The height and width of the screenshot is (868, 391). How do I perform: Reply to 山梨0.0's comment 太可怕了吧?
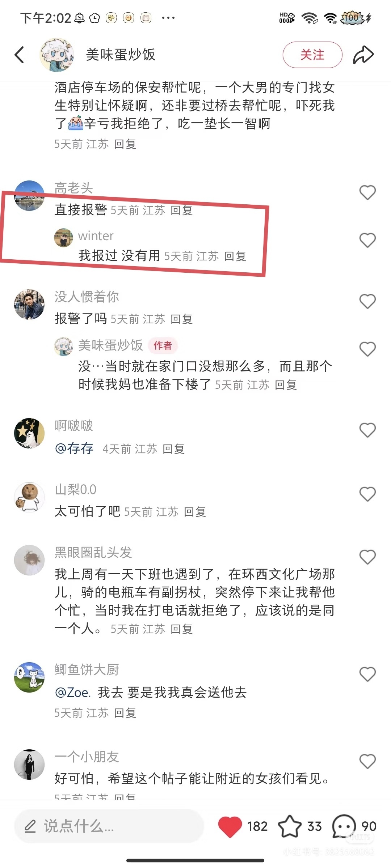click(195, 512)
